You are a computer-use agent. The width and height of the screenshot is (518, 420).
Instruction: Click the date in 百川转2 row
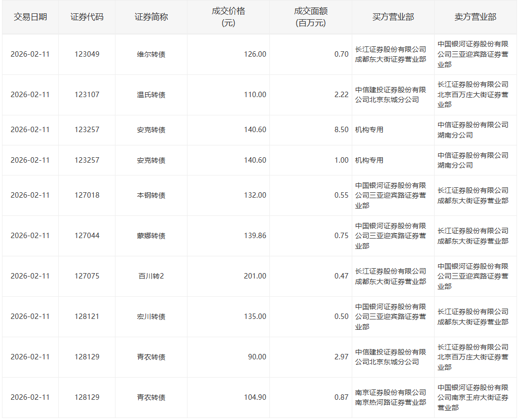click(30, 276)
